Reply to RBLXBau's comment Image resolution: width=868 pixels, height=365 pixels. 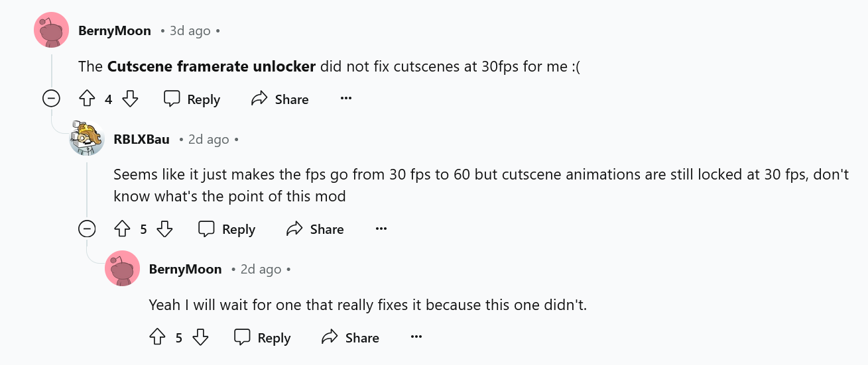(x=227, y=229)
